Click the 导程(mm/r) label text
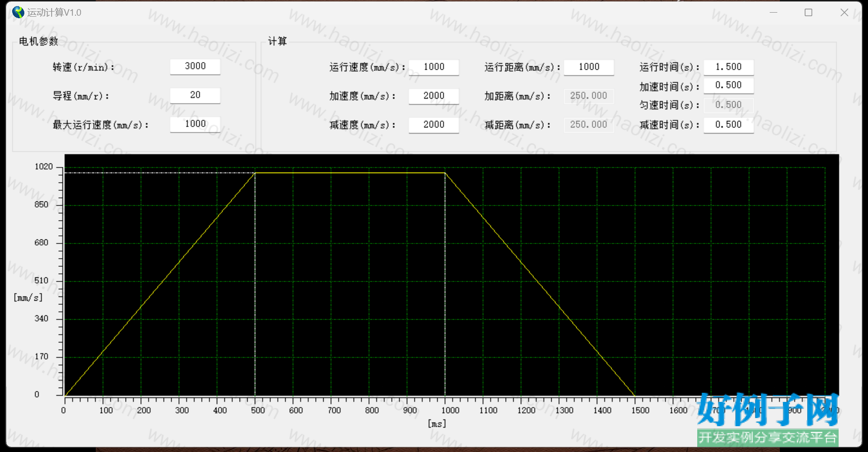The width and height of the screenshot is (868, 452). pyautogui.click(x=81, y=96)
